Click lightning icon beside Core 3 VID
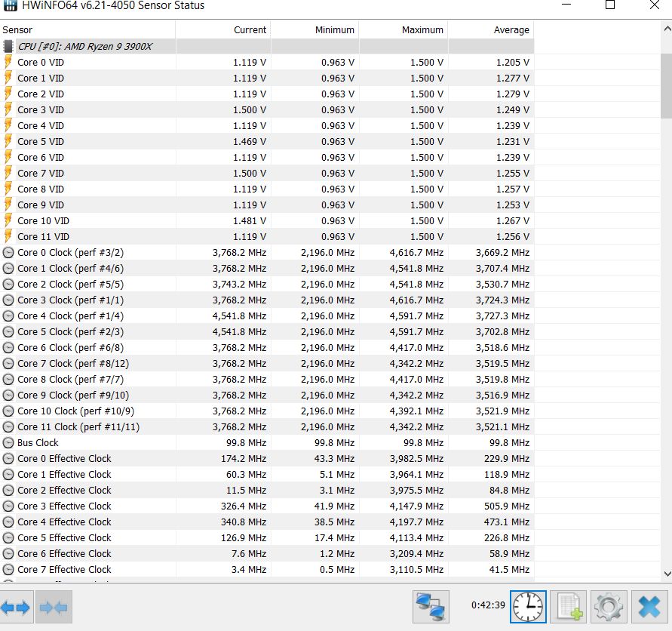 (8, 109)
